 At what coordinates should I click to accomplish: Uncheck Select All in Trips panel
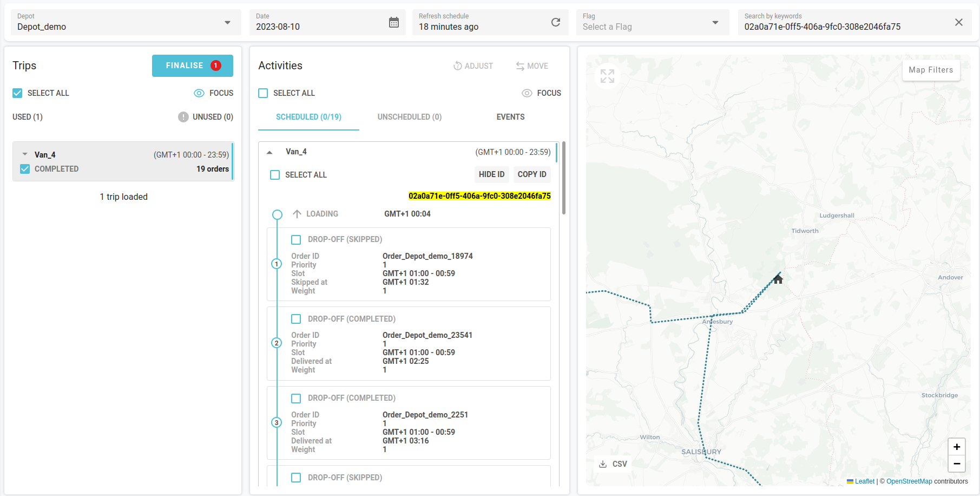[18, 93]
